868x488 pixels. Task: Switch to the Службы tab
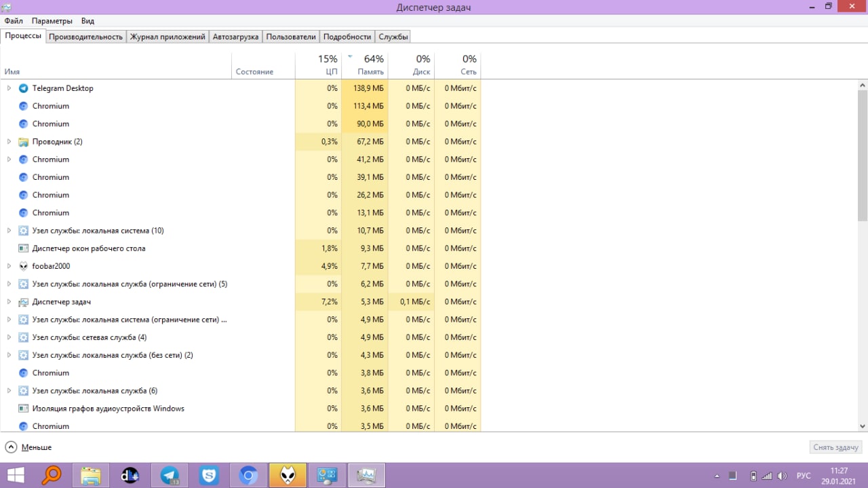pos(393,37)
